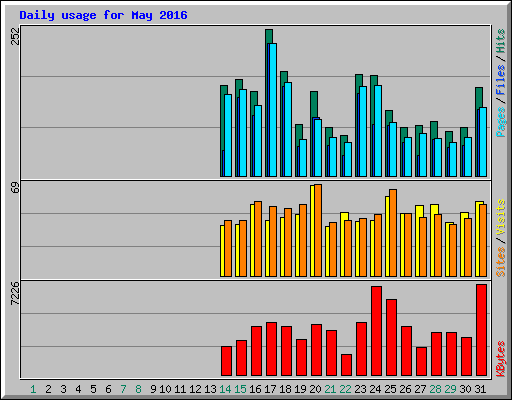Click the orange sites bar for day 20
The image size is (512, 400).
pos(318,230)
